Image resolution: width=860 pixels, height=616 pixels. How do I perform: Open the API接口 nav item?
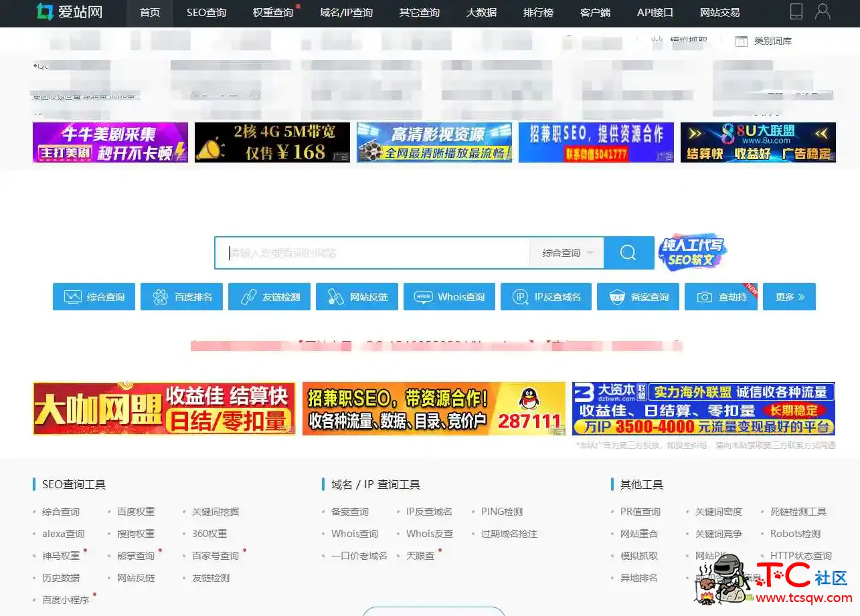click(x=655, y=12)
